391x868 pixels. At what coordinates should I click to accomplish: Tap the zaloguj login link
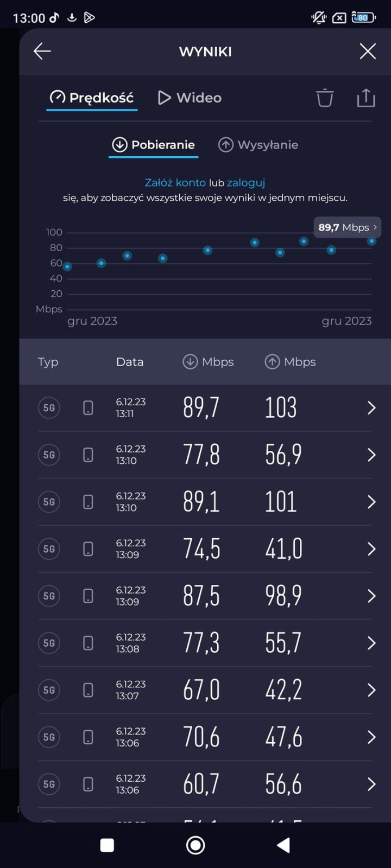point(246,183)
